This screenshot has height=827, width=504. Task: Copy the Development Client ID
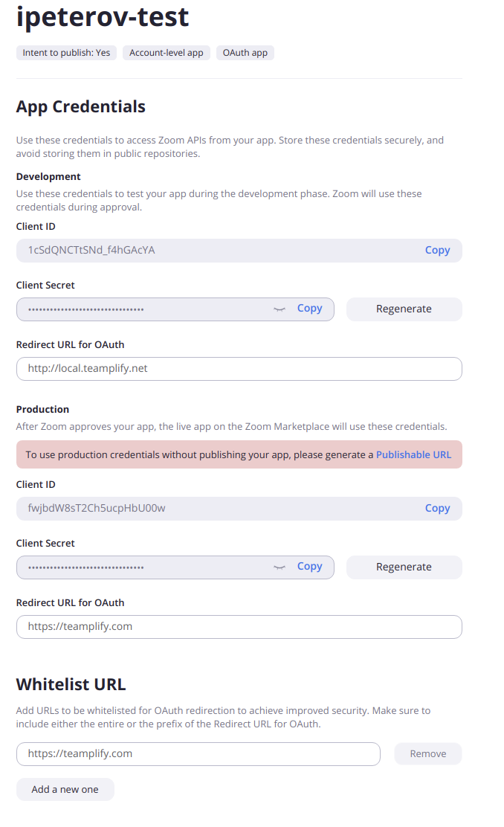click(x=437, y=250)
